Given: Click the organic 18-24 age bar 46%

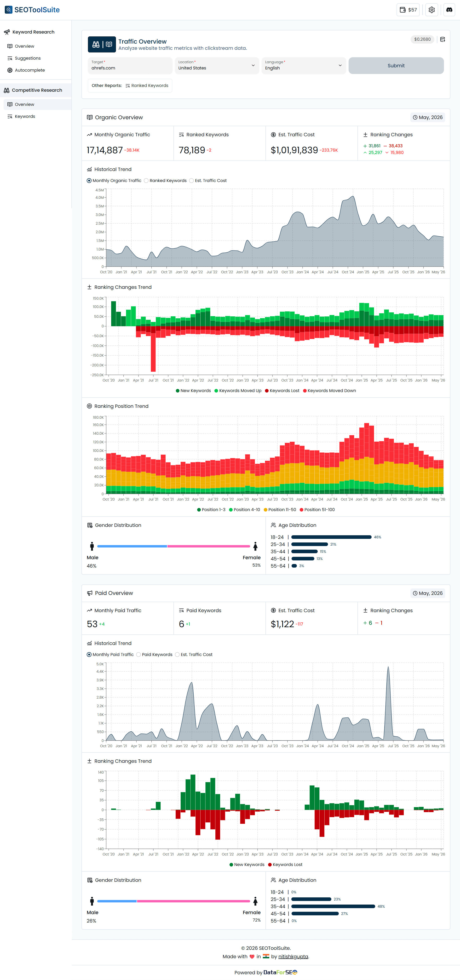Looking at the screenshot, I should (x=331, y=537).
